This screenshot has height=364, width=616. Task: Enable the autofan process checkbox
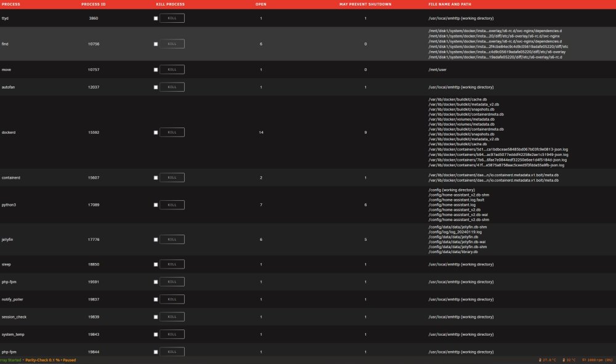click(x=156, y=87)
